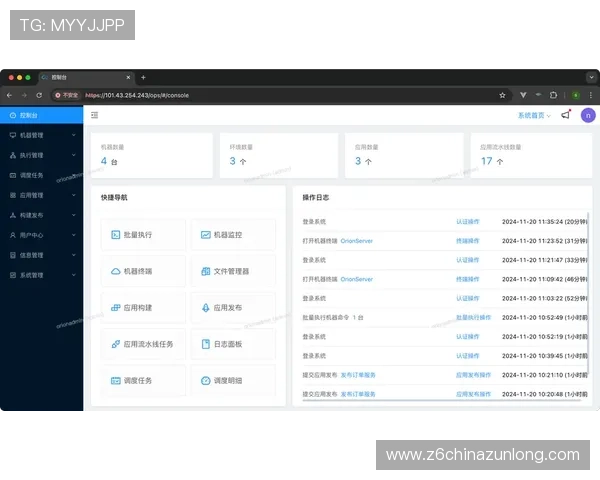
Task: Open the 应用构建 quick navigation card
Action: (x=143, y=307)
